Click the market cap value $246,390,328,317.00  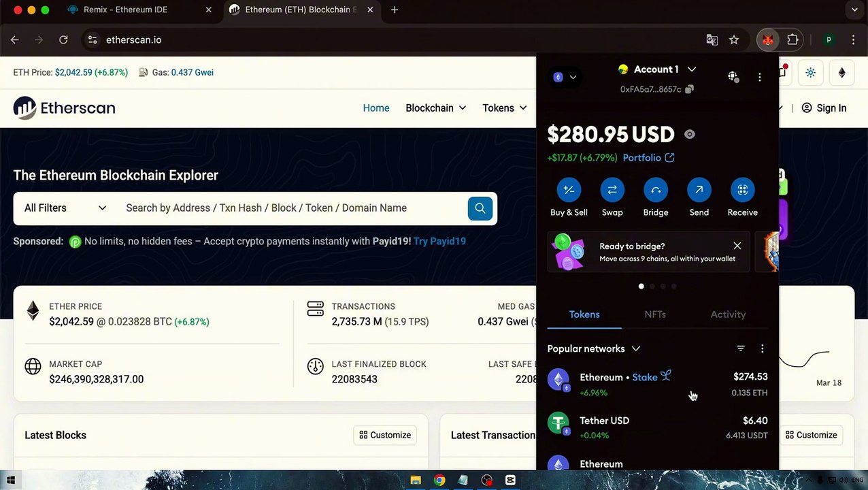pyautogui.click(x=96, y=379)
